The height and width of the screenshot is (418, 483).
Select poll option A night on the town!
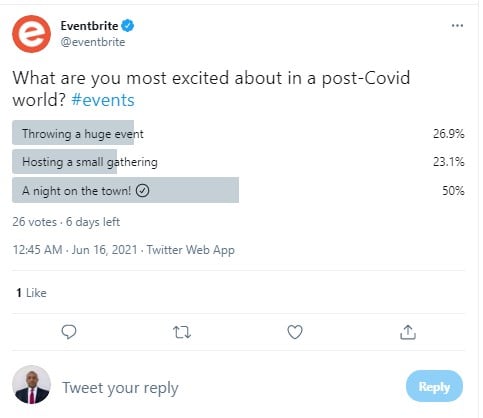(x=238, y=190)
